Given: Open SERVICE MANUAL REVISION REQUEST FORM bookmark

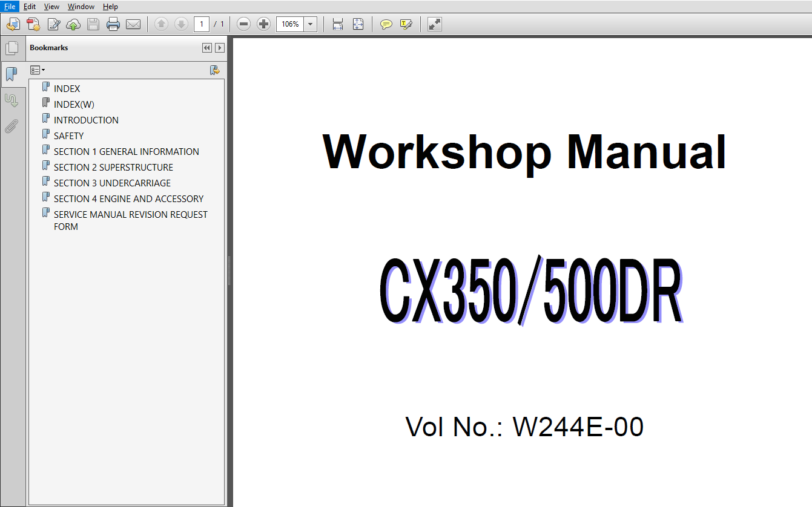Looking at the screenshot, I should (130, 220).
